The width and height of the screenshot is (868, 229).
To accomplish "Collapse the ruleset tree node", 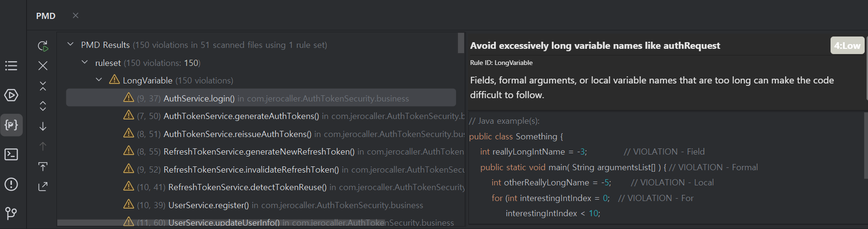I will click(x=84, y=63).
